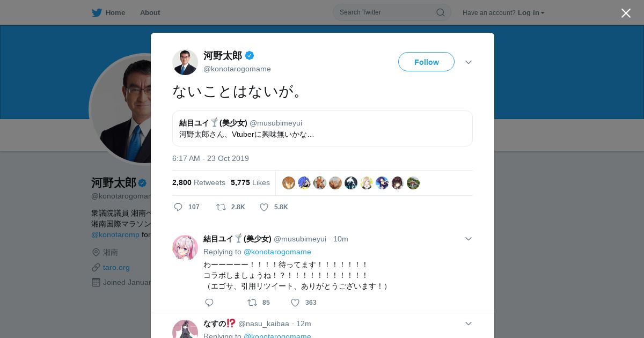The image size is (644, 338).
Task: Expand options chevron on 結目ユイ's reply
Action: pos(469,239)
